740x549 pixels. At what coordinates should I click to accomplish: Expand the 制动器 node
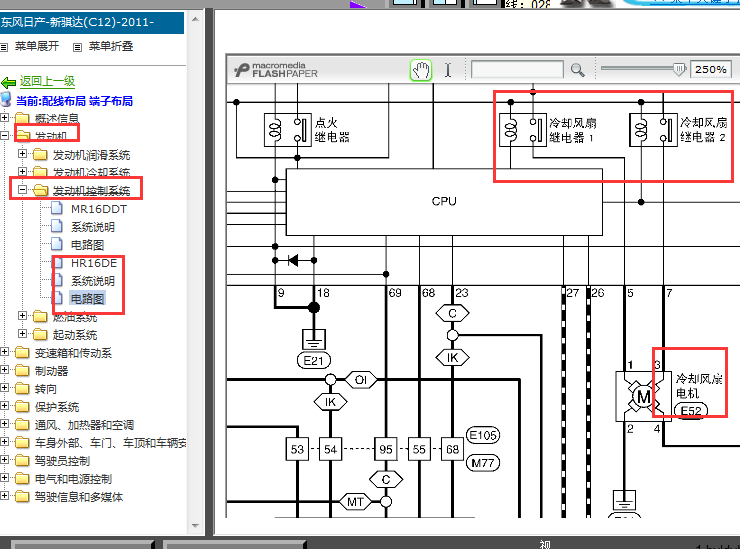tap(4, 370)
